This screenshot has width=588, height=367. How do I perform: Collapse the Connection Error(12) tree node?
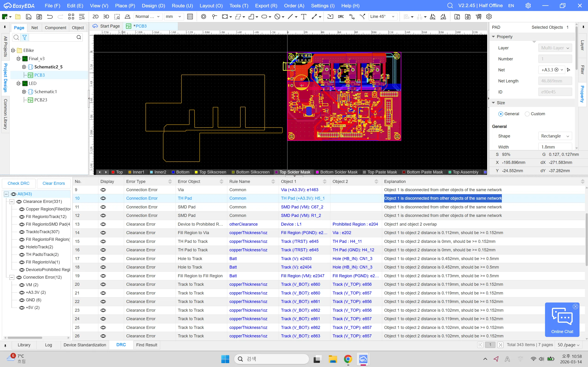(12, 277)
